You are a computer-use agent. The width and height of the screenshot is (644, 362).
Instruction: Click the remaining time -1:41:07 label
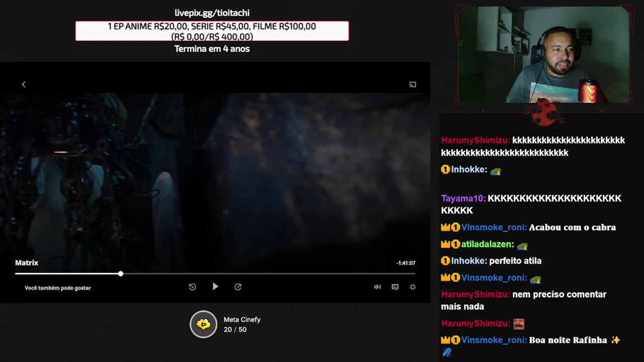pos(406,263)
